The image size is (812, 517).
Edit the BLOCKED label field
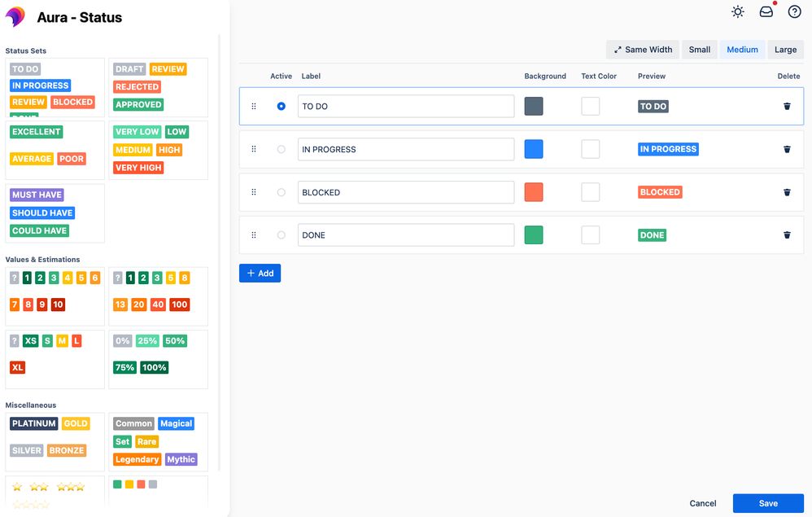[x=406, y=192]
